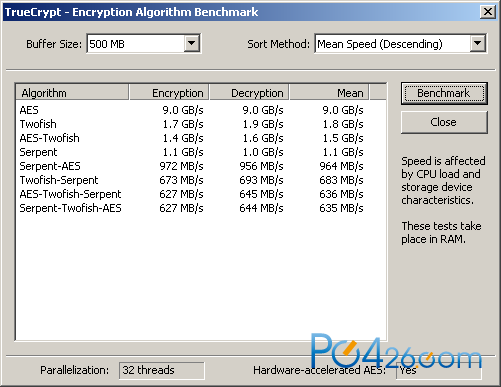
Task: Click the 673 MB/s encryption value
Action: pos(181,180)
